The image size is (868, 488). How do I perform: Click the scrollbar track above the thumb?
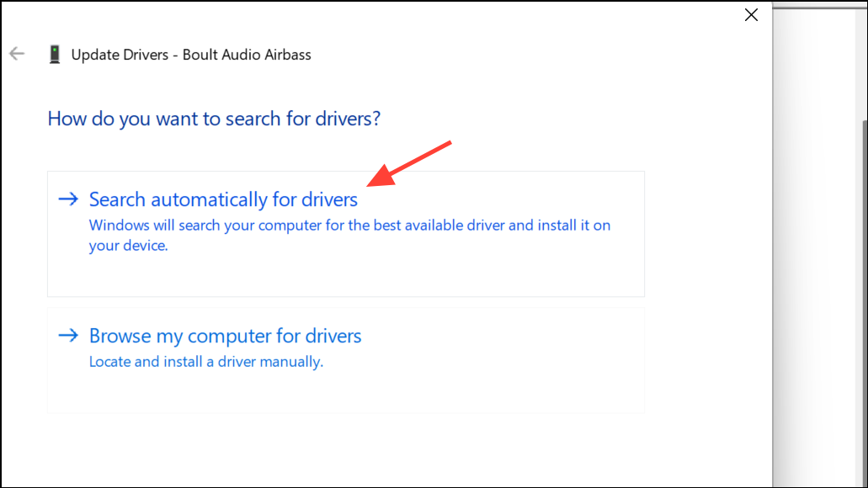click(x=863, y=59)
